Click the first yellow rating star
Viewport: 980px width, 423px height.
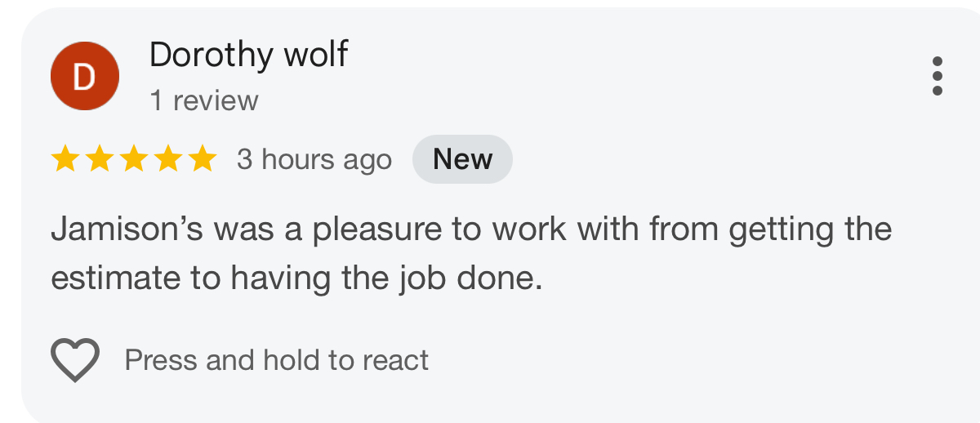[x=65, y=159]
